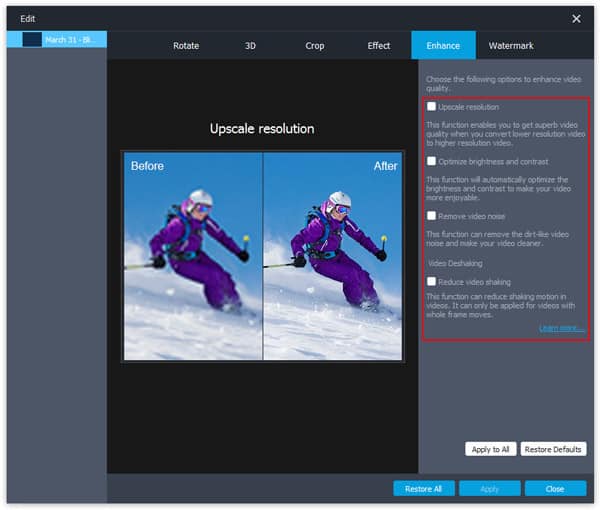
Task: Open the Watermark tab
Action: point(511,46)
